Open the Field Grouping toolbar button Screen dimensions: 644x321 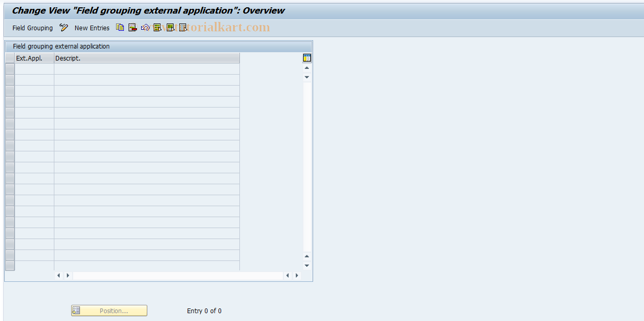(32, 28)
